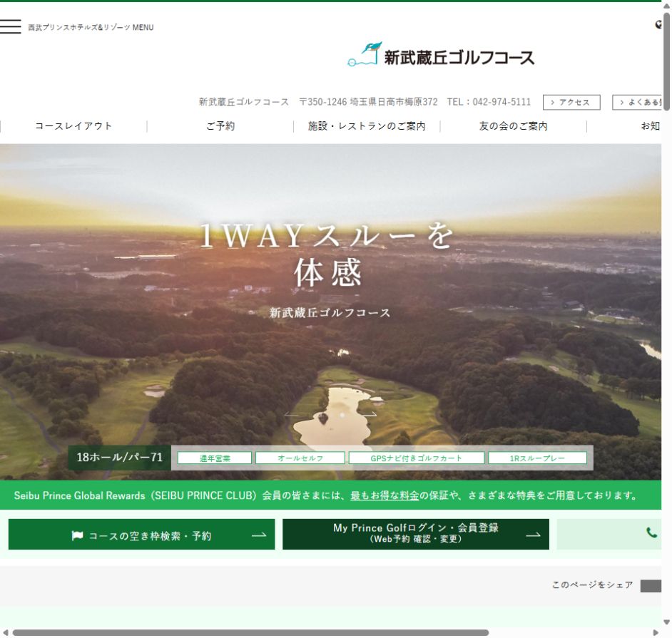Open the ご予約 menu item
Screen dimensions: 672x638
(x=220, y=126)
